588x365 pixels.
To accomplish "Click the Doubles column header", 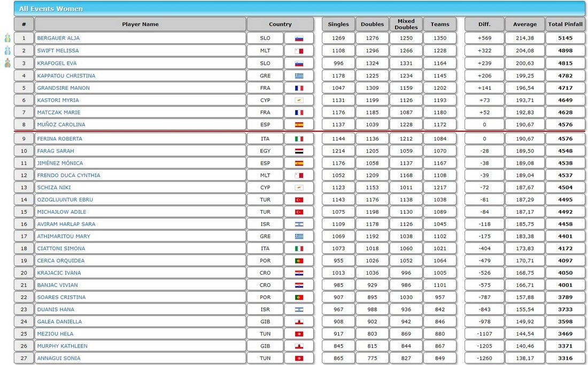I will [372, 24].
